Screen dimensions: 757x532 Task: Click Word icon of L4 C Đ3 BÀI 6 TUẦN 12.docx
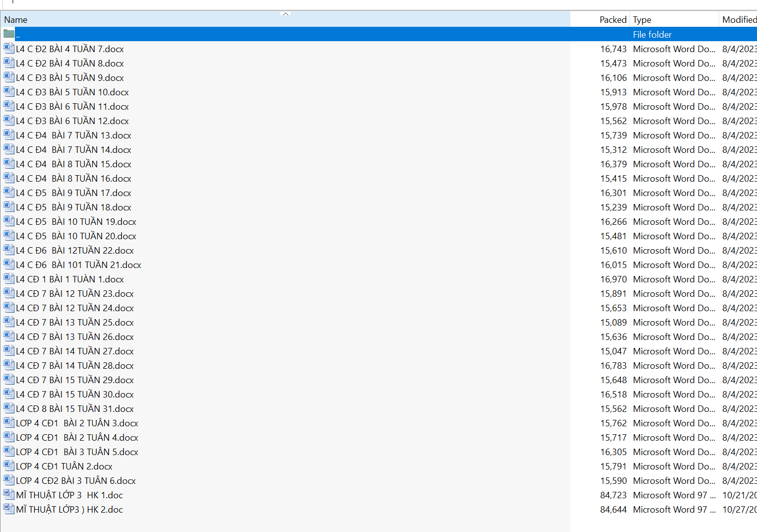[9, 120]
